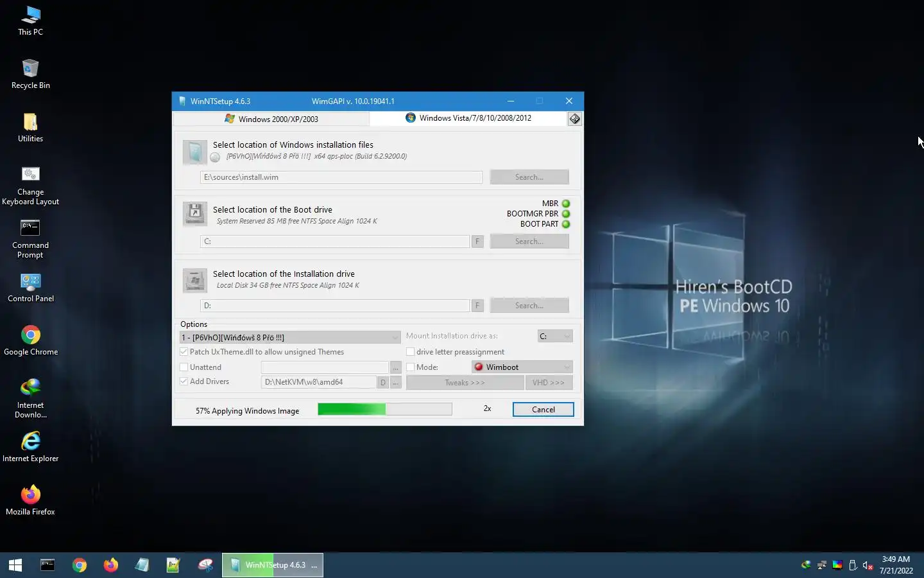924x578 pixels.
Task: Open Mount Installation drive letter dropdown
Action: pos(555,336)
